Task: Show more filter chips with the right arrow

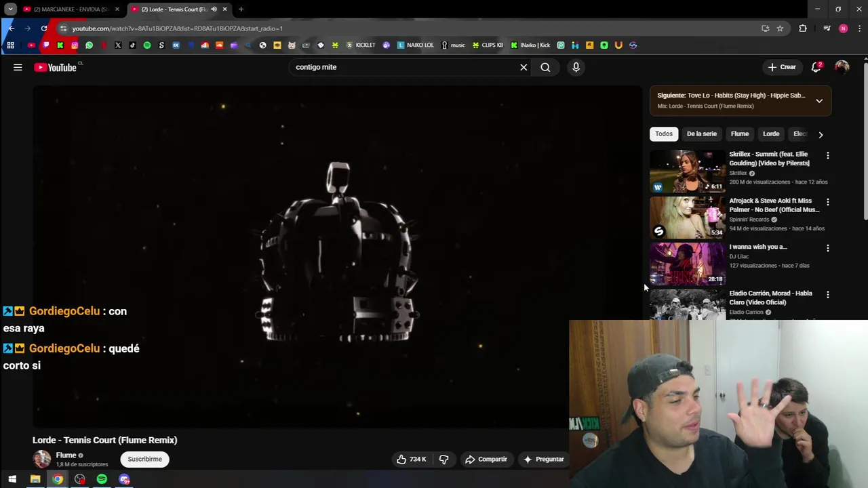Action: click(821, 134)
